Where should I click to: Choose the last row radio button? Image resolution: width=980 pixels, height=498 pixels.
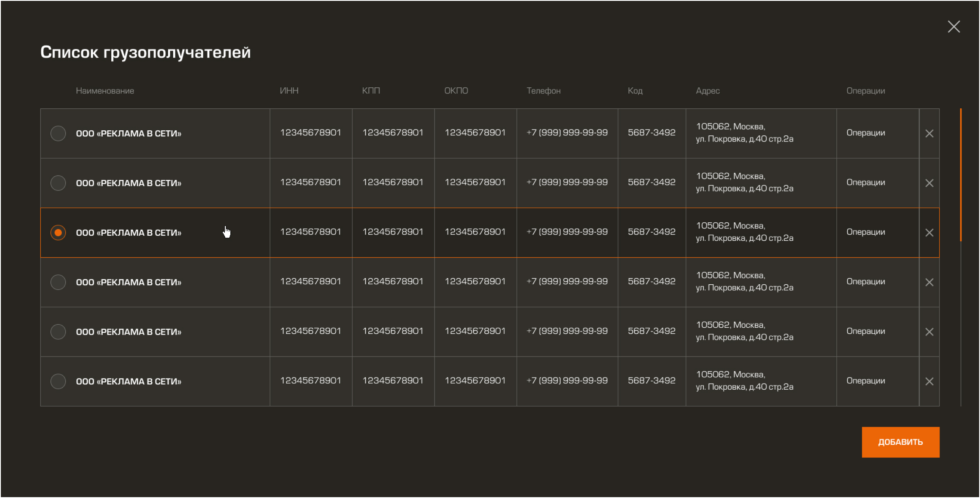click(x=58, y=381)
